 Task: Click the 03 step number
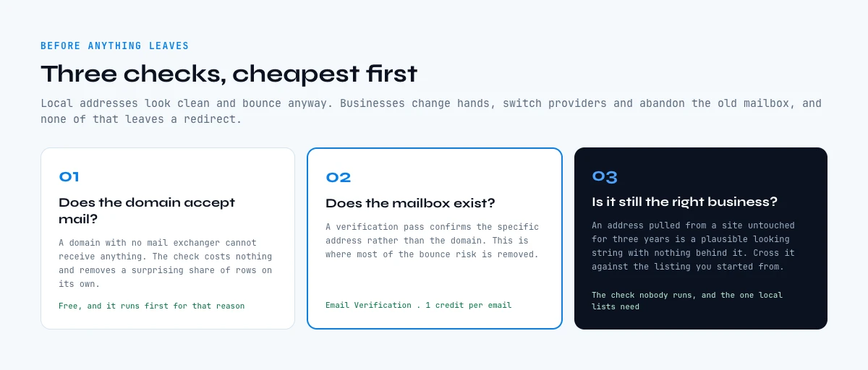pyautogui.click(x=605, y=177)
